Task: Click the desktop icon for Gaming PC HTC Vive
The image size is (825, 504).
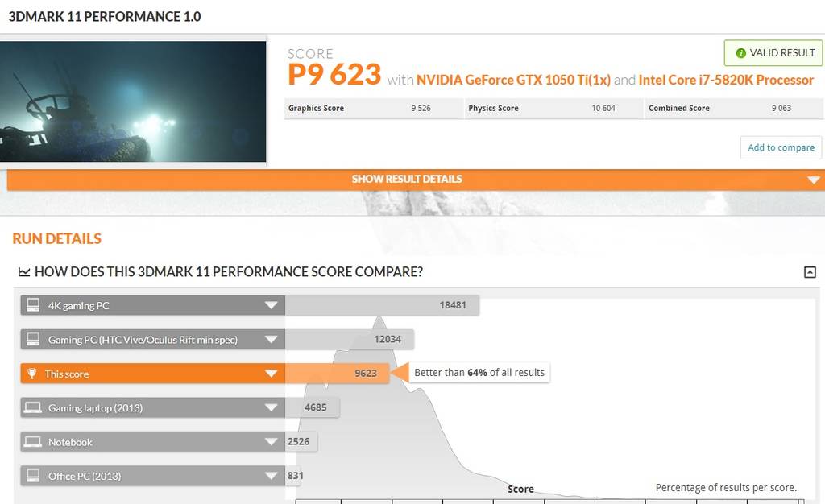Action: pos(33,339)
